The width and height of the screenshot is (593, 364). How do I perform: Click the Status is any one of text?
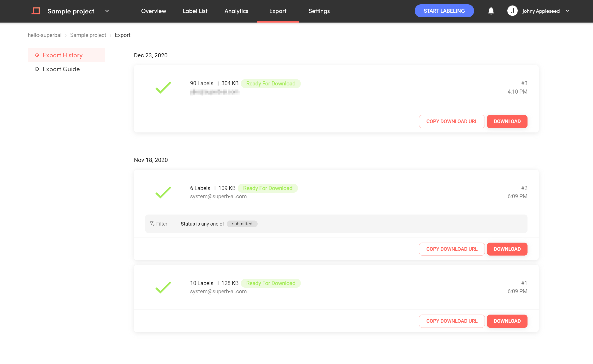(x=202, y=224)
